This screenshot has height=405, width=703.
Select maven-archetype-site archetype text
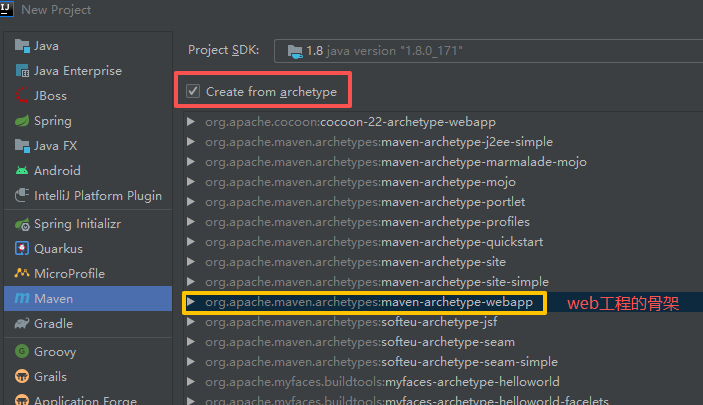pyautogui.click(x=356, y=262)
